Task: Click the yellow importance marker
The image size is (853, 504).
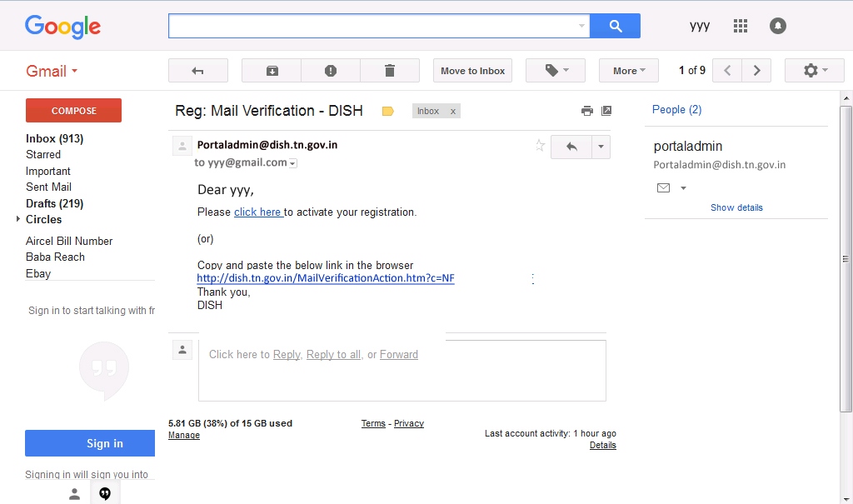Action: click(388, 112)
